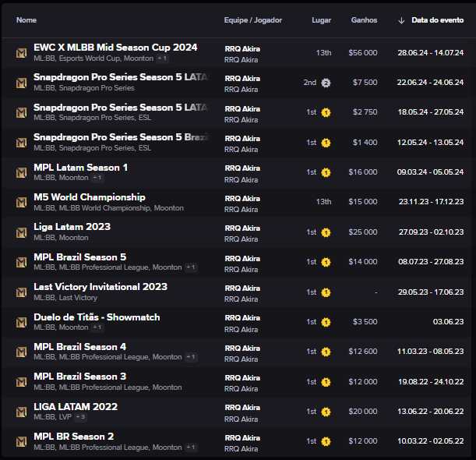Click the $56 000 earnings value
The height and width of the screenshot is (460, 476).
click(363, 53)
